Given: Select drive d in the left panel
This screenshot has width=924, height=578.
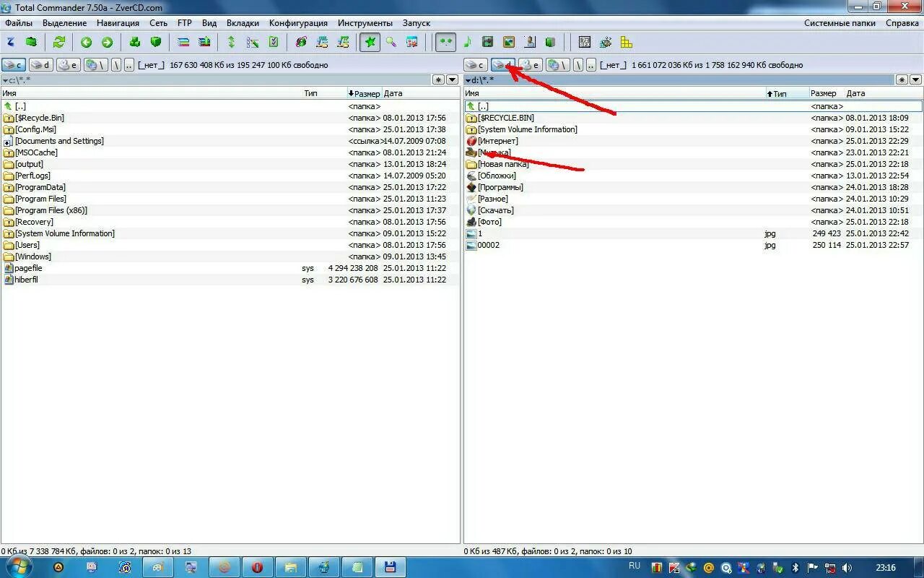Looking at the screenshot, I should tap(41, 65).
